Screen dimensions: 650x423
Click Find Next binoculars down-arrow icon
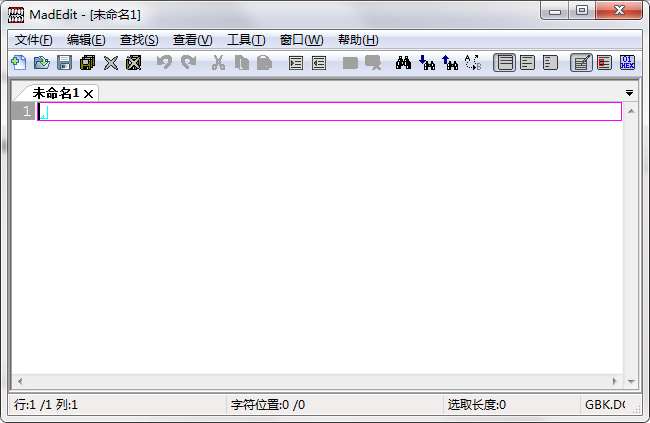pos(427,63)
